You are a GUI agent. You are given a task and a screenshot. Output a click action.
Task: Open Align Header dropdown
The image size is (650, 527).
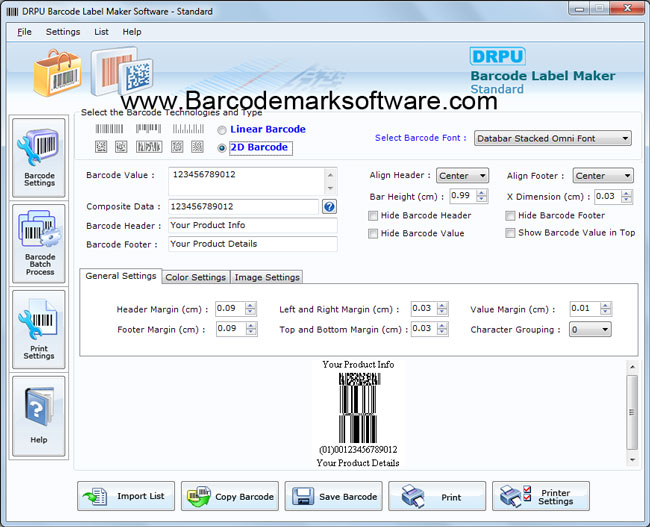(x=462, y=176)
